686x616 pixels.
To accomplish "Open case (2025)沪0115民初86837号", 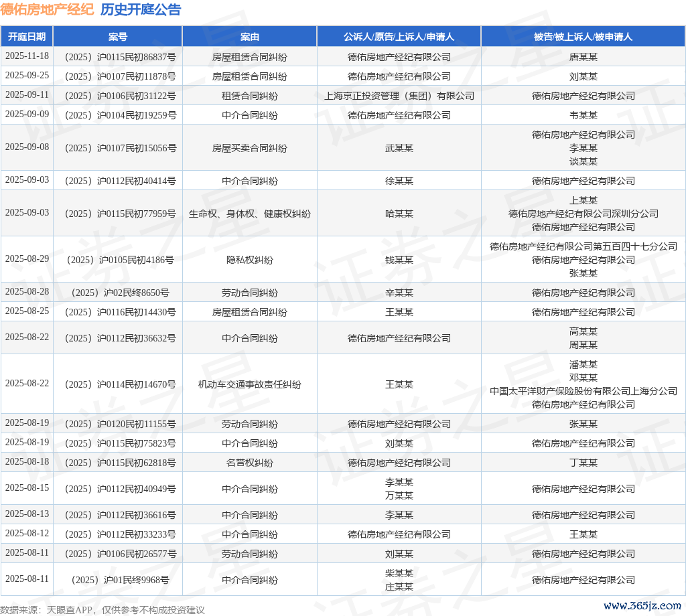I will (118, 57).
